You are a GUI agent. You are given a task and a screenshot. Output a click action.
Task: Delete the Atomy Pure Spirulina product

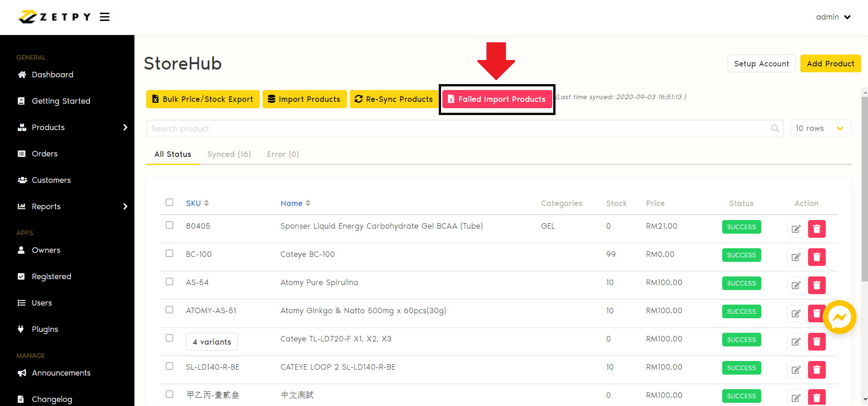tap(816, 285)
